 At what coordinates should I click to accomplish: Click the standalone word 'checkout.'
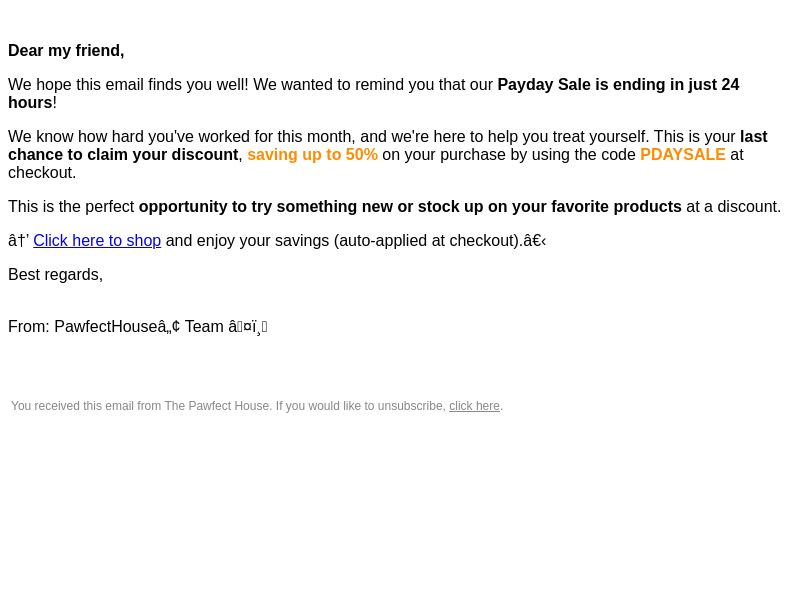pyautogui.click(x=42, y=172)
